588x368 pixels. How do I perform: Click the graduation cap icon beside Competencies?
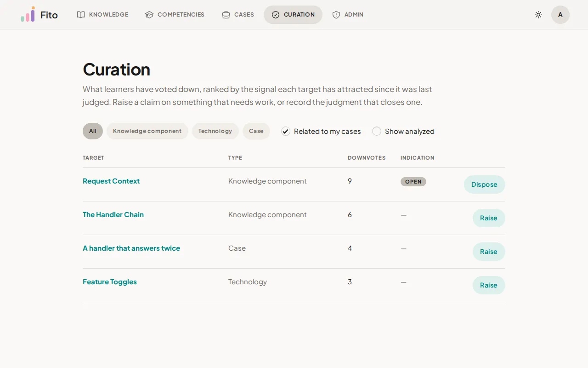149,15
